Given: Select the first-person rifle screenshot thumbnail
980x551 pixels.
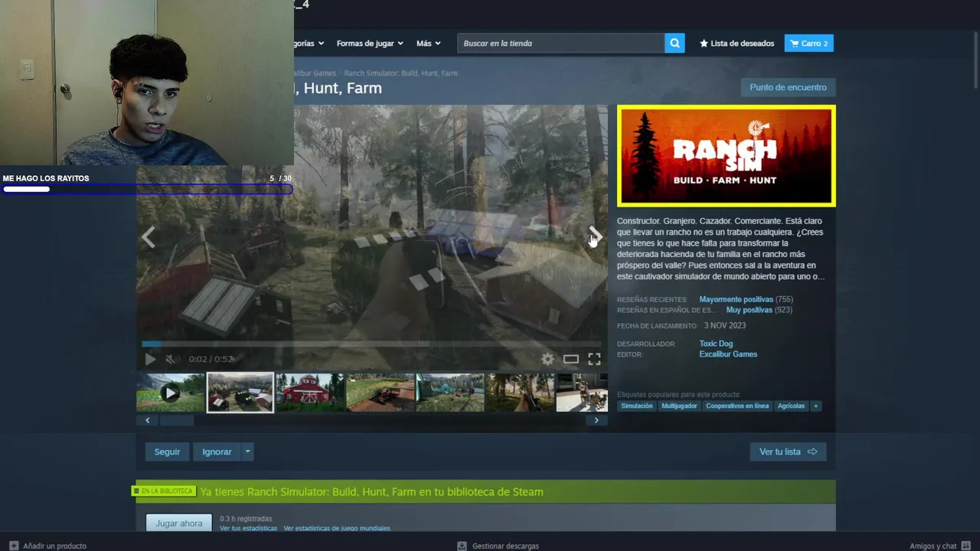Looking at the screenshot, I should click(x=521, y=393).
